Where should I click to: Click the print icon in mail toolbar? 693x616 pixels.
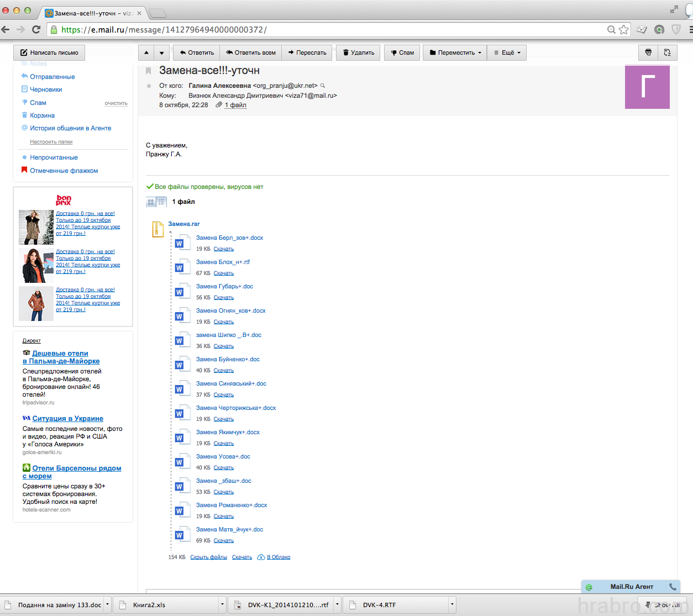tap(648, 52)
